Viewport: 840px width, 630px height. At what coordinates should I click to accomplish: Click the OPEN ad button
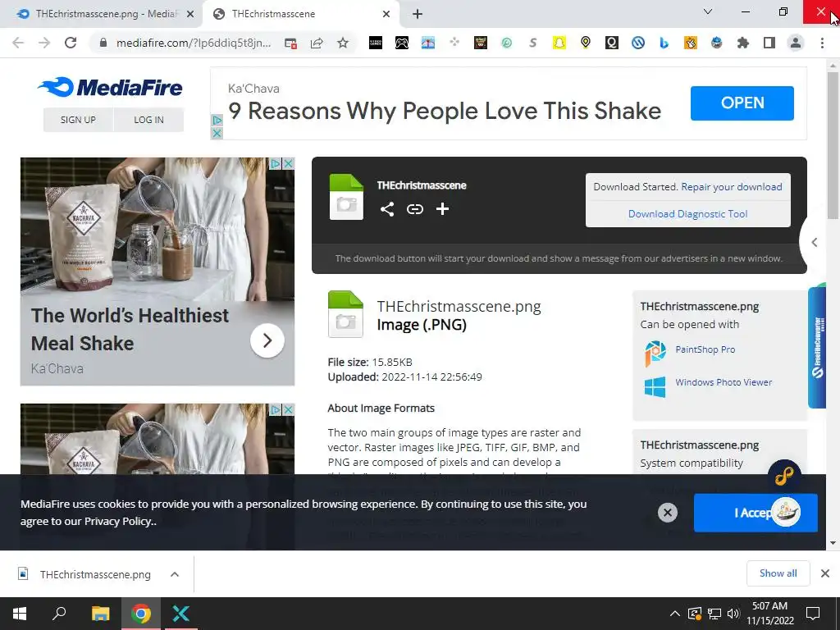tap(742, 103)
